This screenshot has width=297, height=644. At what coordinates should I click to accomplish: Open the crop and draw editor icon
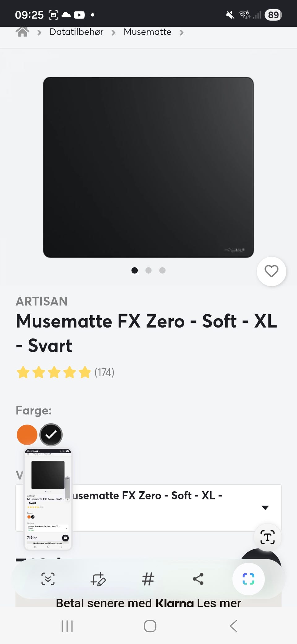pyautogui.click(x=98, y=579)
